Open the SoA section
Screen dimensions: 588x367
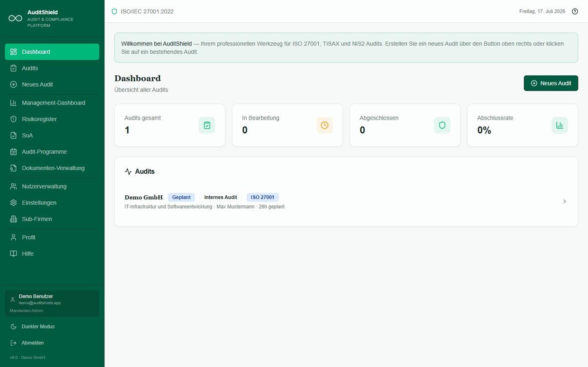52,135
